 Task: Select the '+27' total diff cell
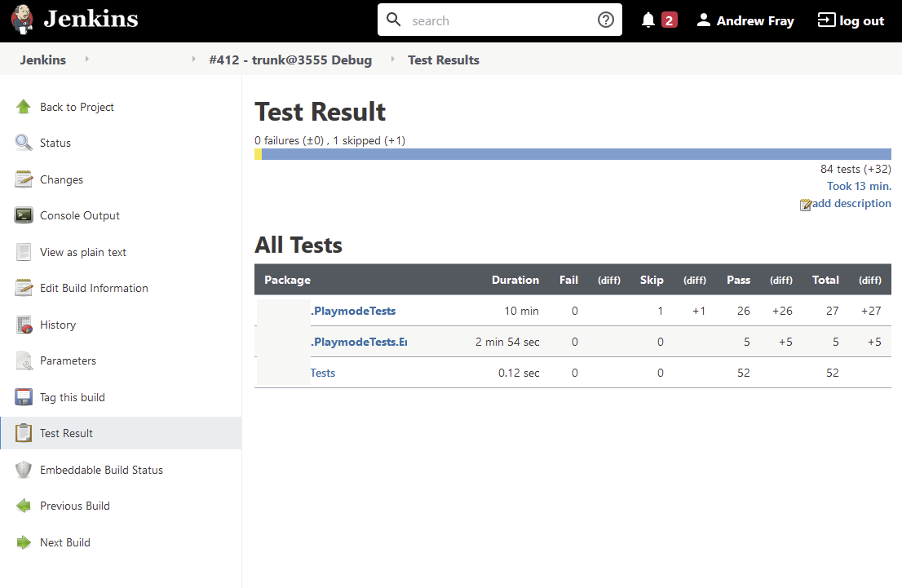[870, 312]
